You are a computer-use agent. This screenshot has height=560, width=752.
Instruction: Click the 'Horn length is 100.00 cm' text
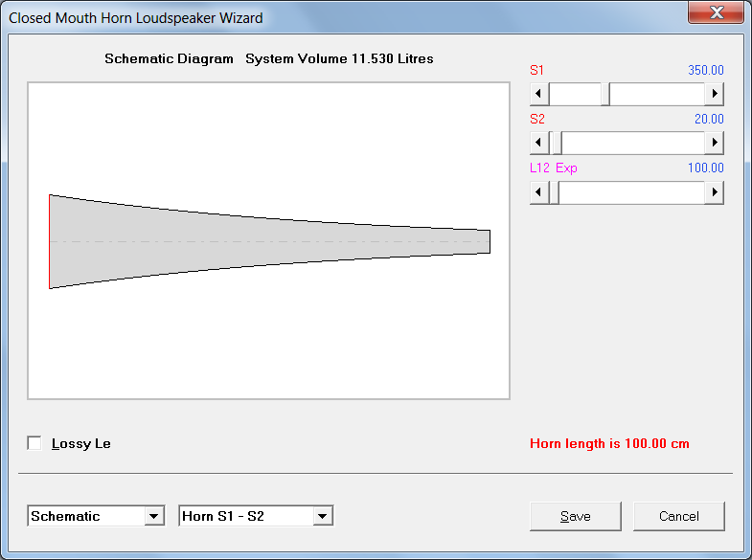[x=609, y=443]
